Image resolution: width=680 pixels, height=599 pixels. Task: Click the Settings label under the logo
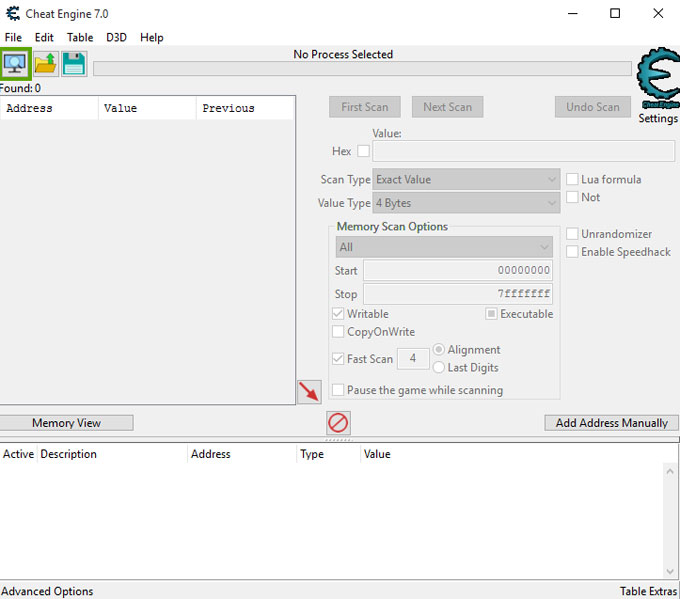pyautogui.click(x=658, y=118)
